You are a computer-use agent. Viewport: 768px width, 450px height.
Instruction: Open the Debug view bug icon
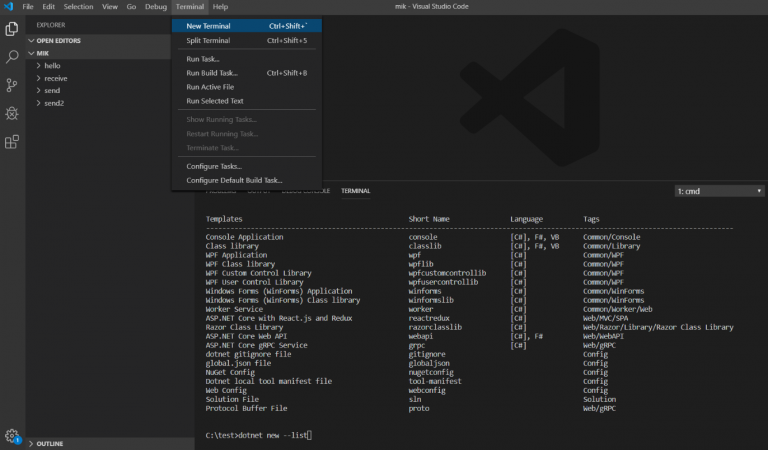[x=12, y=113]
